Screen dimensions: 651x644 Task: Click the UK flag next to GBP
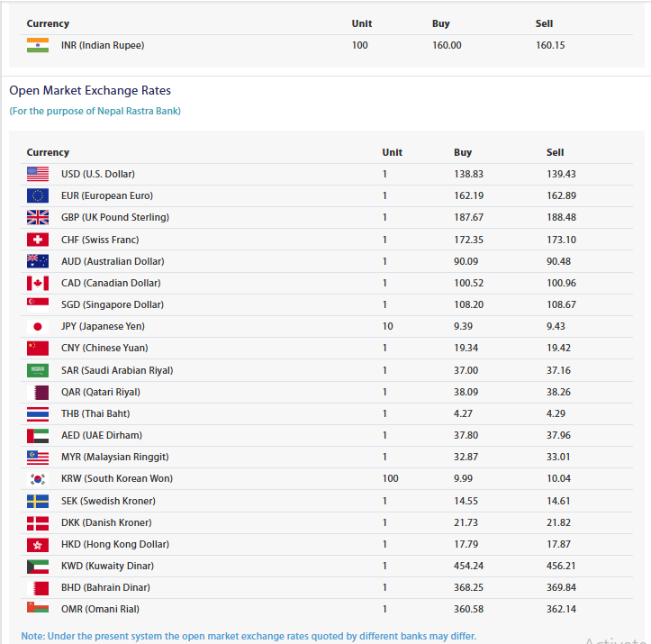pyautogui.click(x=38, y=217)
